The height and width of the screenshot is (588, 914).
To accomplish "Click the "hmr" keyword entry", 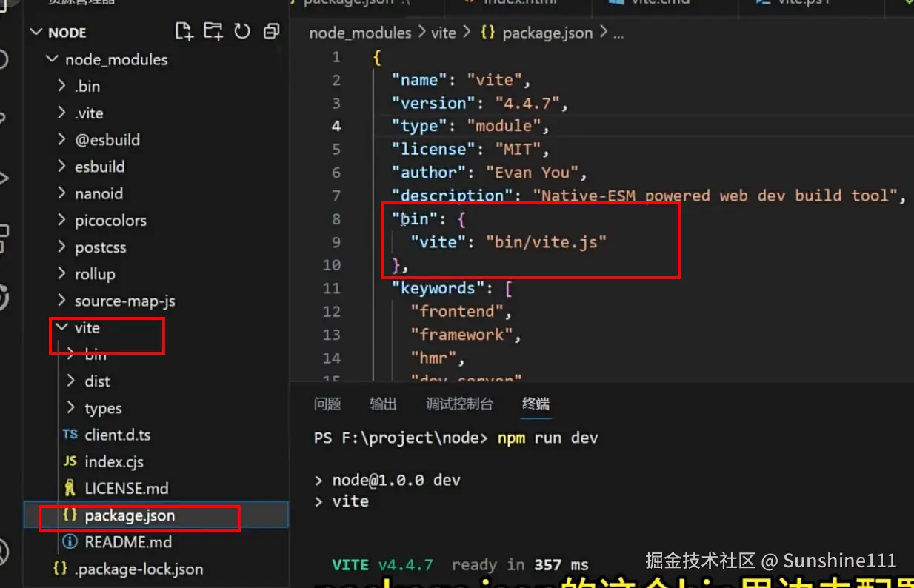I will click(438, 358).
